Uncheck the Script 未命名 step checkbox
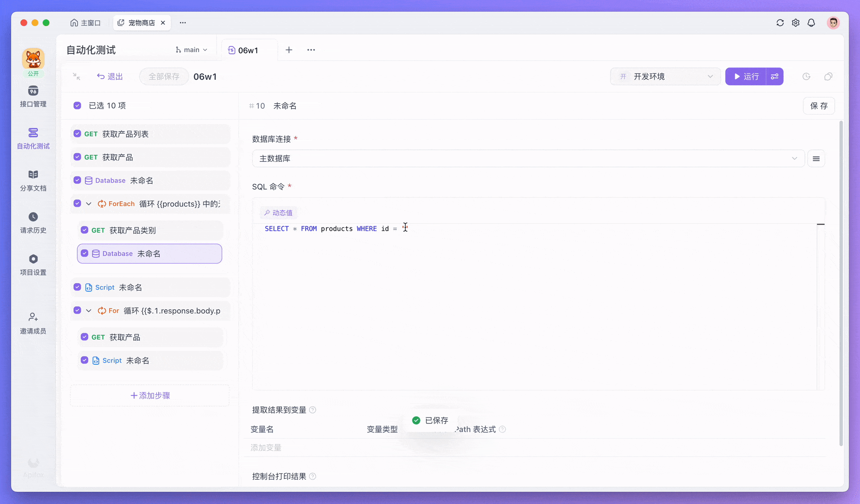 coord(77,287)
